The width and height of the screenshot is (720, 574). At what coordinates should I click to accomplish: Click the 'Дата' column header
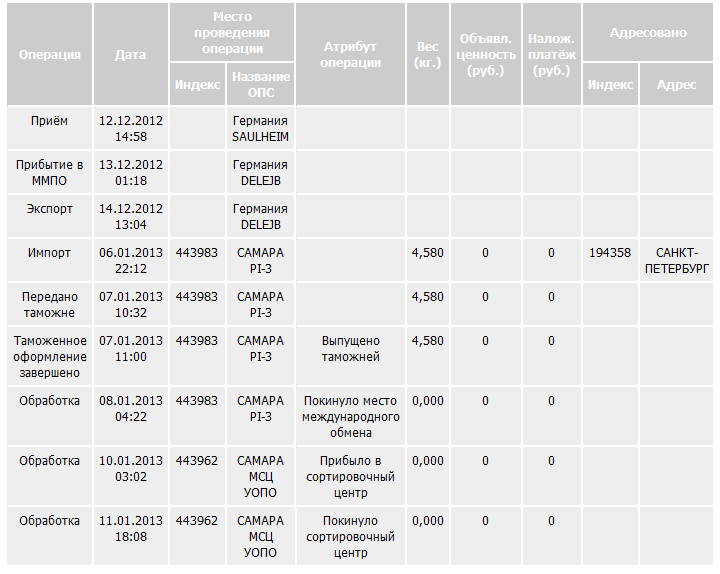tap(131, 54)
